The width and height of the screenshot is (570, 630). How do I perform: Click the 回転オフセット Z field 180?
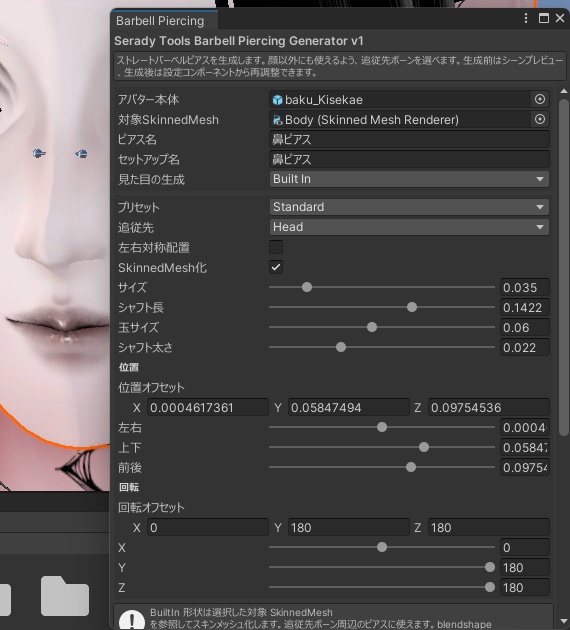(488, 527)
